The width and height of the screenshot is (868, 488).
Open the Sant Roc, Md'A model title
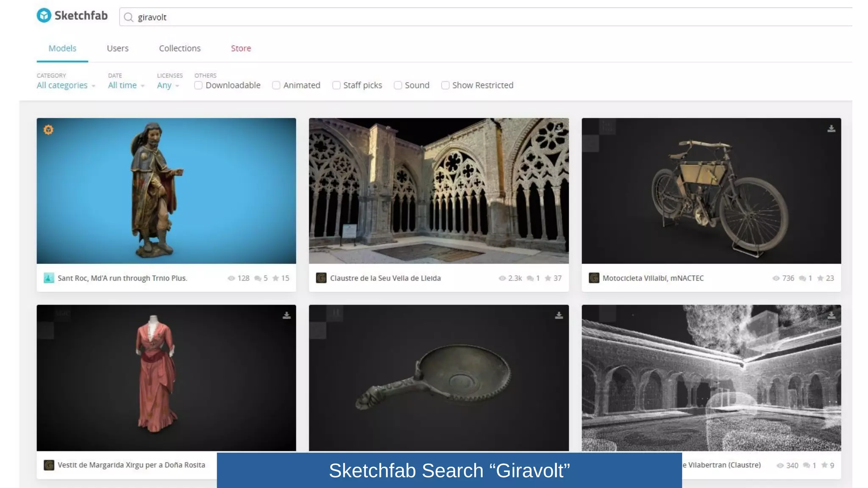[122, 278]
